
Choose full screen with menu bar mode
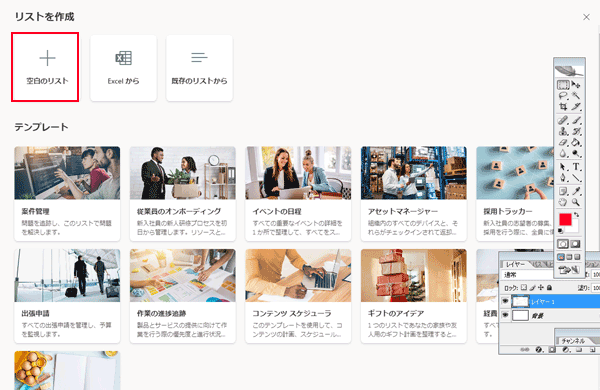(569, 257)
